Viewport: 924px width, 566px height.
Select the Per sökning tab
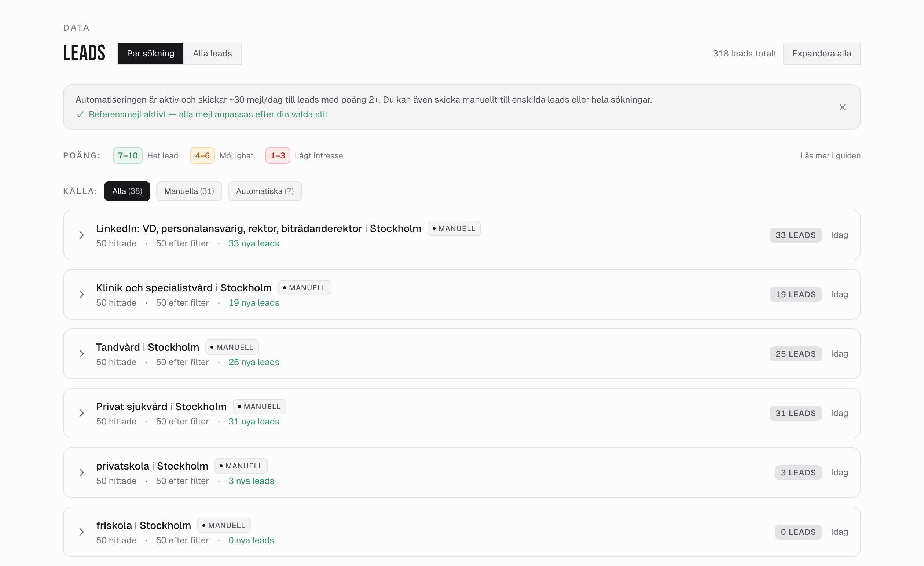click(150, 54)
